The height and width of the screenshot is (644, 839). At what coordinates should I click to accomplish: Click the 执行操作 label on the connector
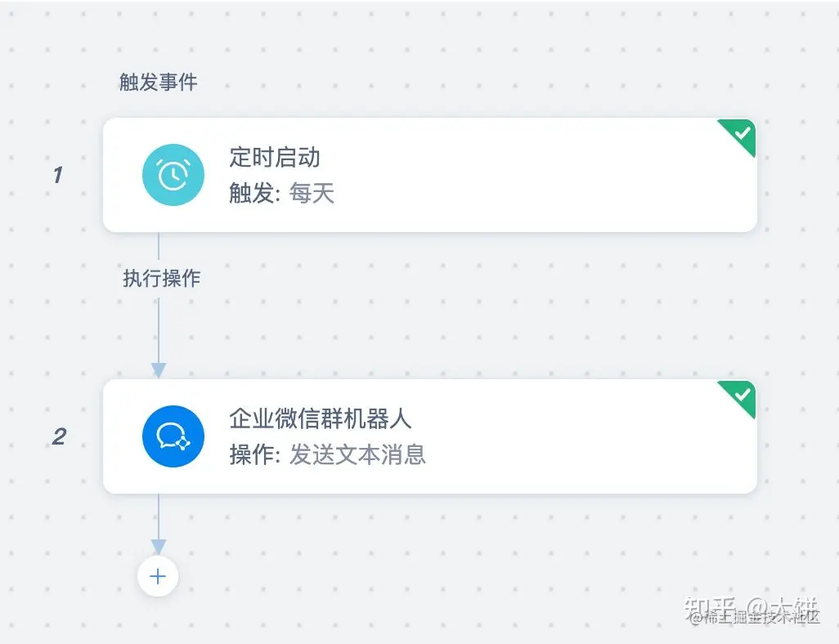click(x=161, y=279)
